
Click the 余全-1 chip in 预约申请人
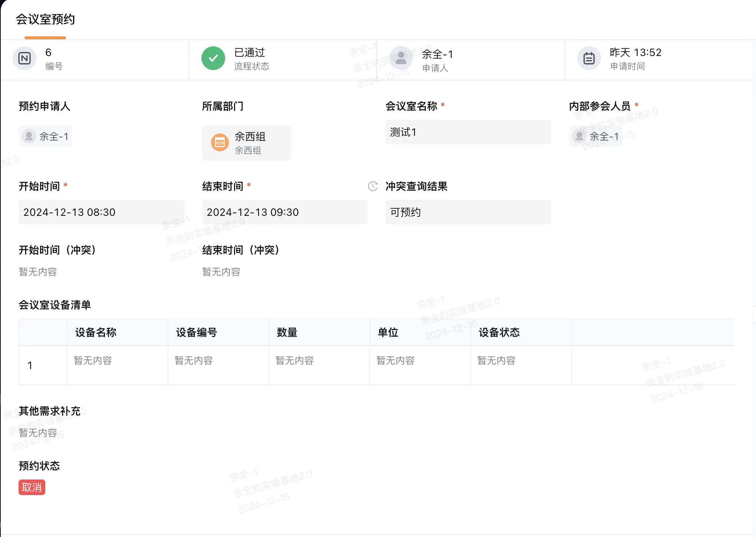45,136
